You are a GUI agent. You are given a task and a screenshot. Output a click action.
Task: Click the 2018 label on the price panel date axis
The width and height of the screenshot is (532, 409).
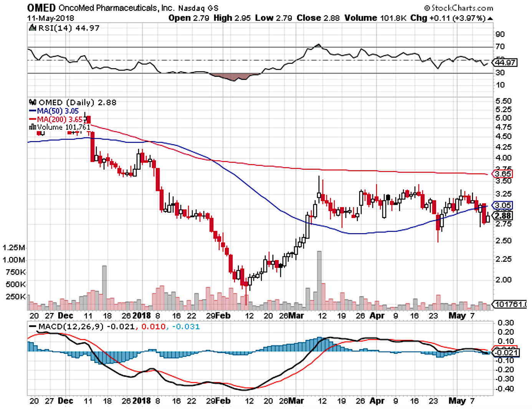142,315
